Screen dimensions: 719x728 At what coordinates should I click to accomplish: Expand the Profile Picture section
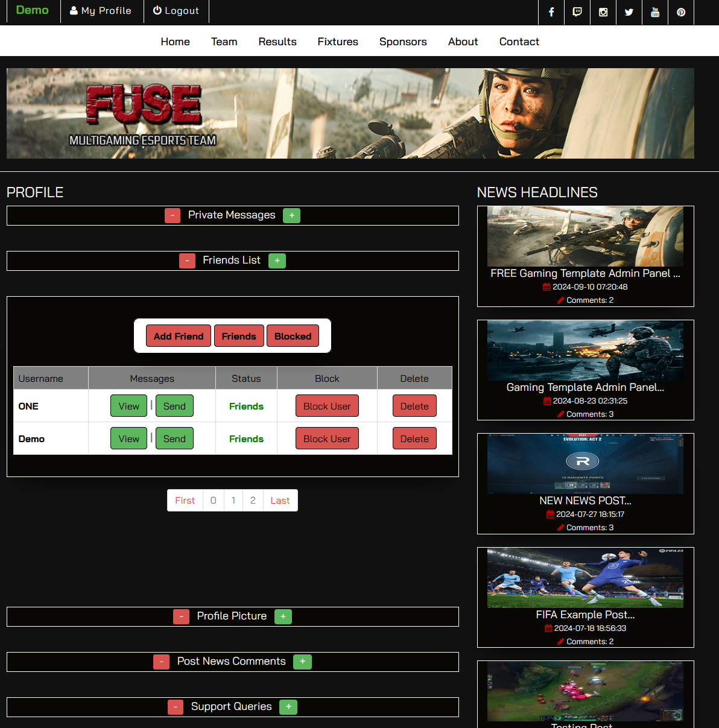pyautogui.click(x=283, y=616)
